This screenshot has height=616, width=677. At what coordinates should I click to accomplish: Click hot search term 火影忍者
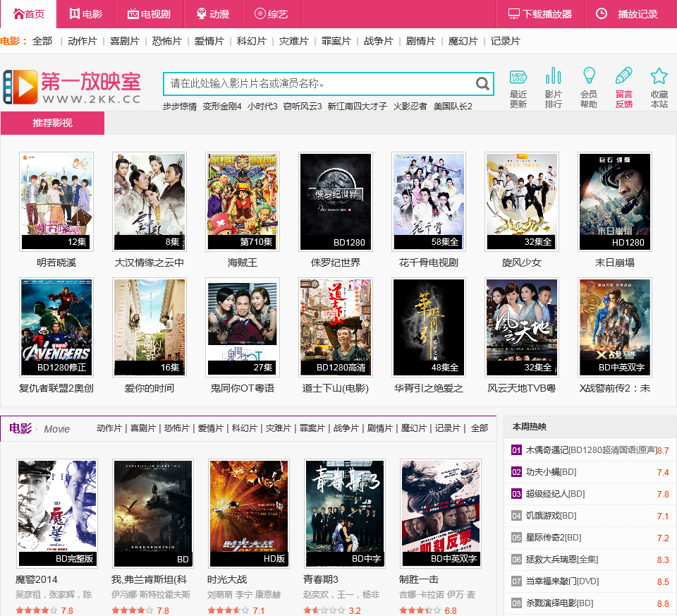(x=410, y=107)
